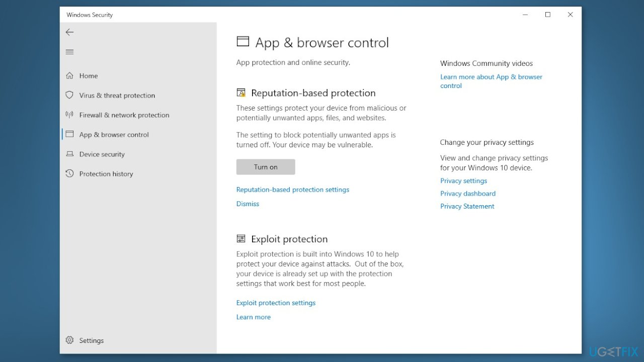The width and height of the screenshot is (644, 362).
Task: Open Exploit protection settings
Action: coord(276,303)
